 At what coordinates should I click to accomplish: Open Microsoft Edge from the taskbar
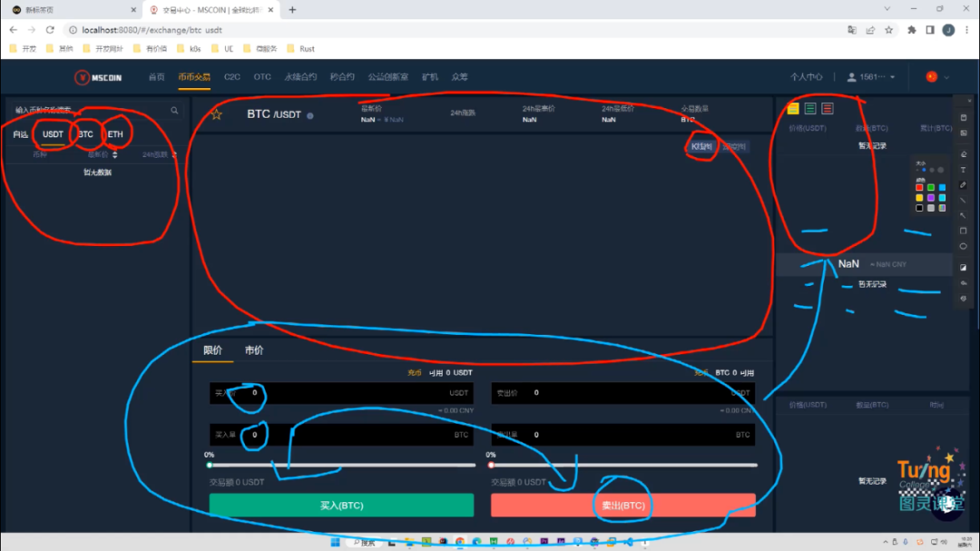coord(477,542)
